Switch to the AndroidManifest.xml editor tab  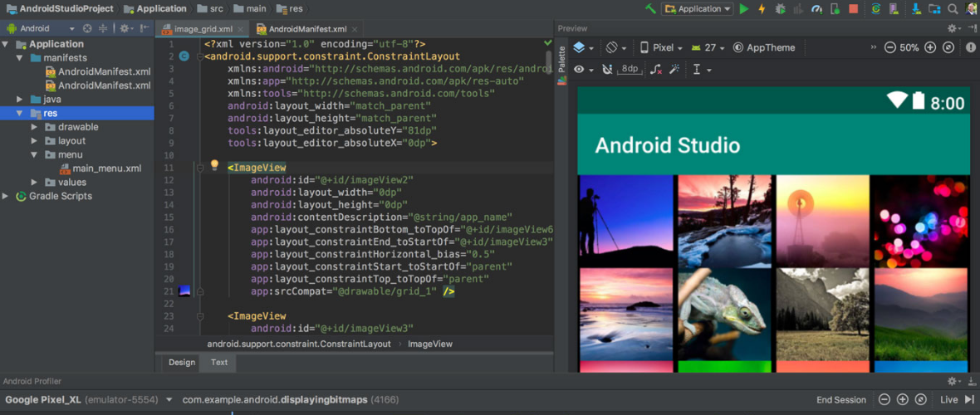click(x=306, y=30)
